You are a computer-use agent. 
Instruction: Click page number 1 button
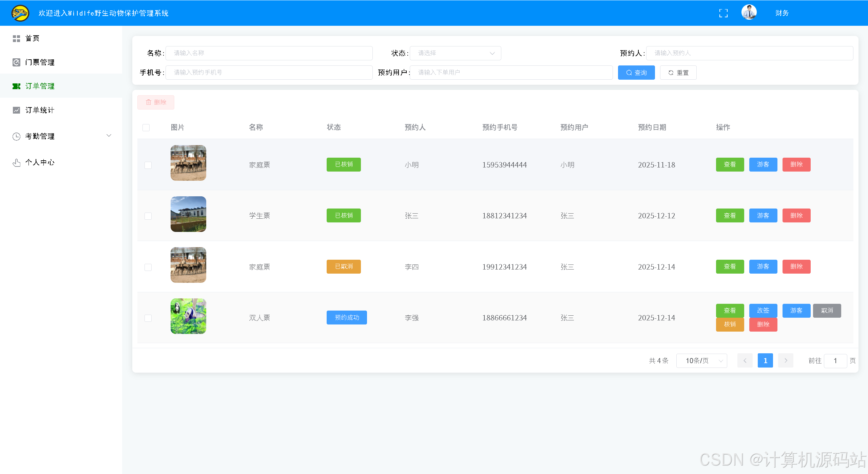pos(765,360)
